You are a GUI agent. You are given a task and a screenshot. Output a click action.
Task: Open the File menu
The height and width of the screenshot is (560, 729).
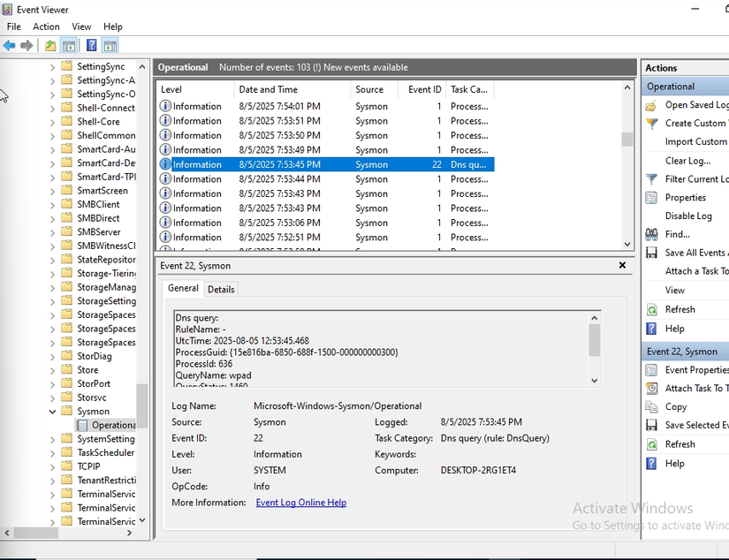(x=13, y=26)
